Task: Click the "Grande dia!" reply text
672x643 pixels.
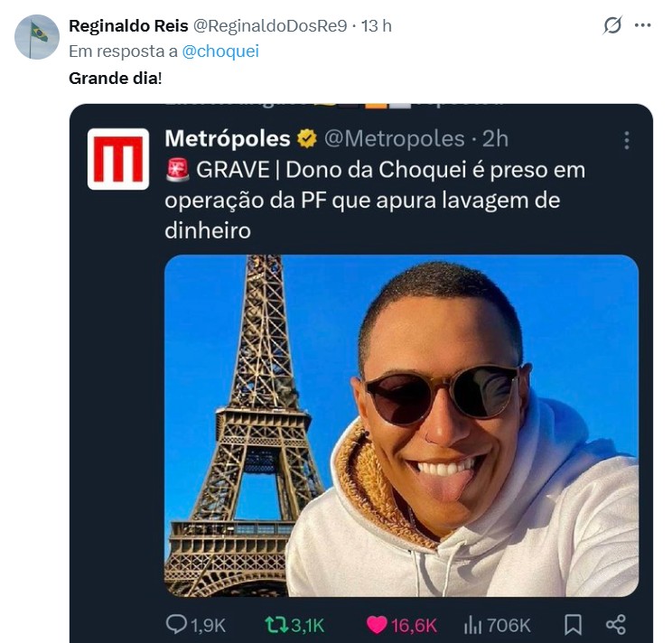Action: coord(116,78)
